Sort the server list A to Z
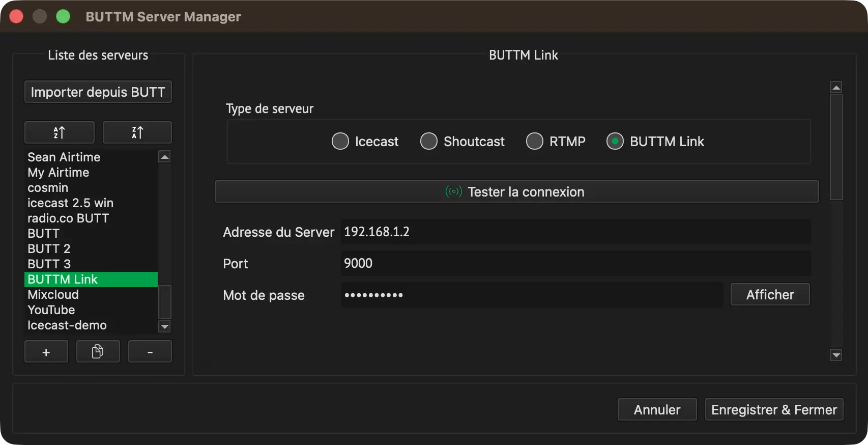868x445 pixels. [x=60, y=132]
